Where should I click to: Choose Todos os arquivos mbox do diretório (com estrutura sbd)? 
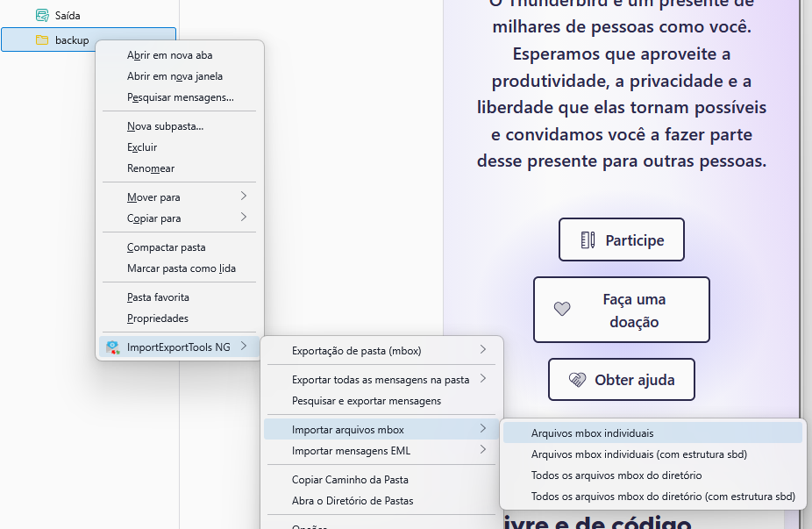tap(652, 497)
